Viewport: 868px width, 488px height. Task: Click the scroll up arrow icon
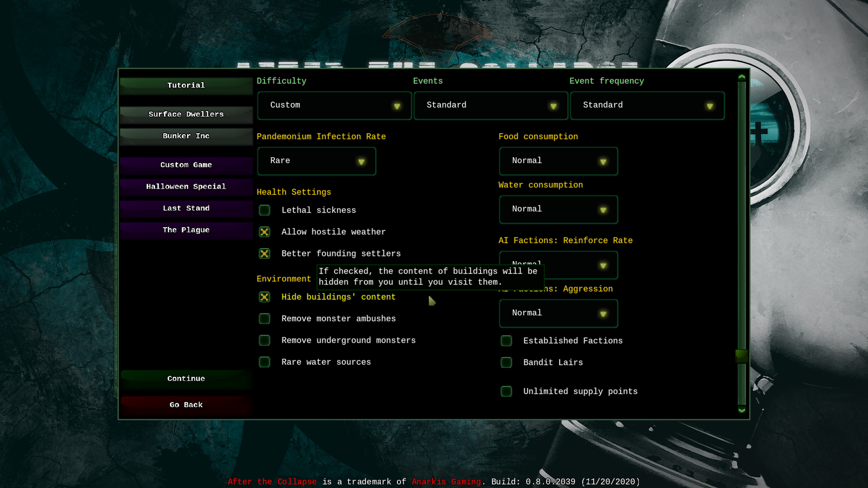[x=741, y=77]
